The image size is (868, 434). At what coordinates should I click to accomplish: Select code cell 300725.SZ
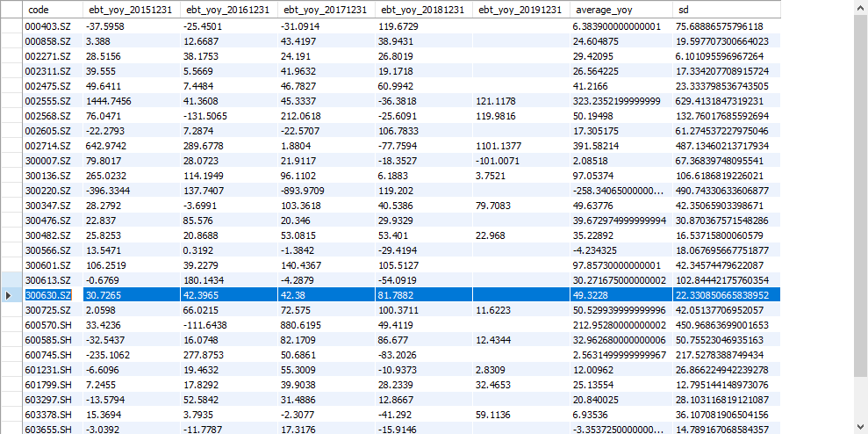coord(54,310)
